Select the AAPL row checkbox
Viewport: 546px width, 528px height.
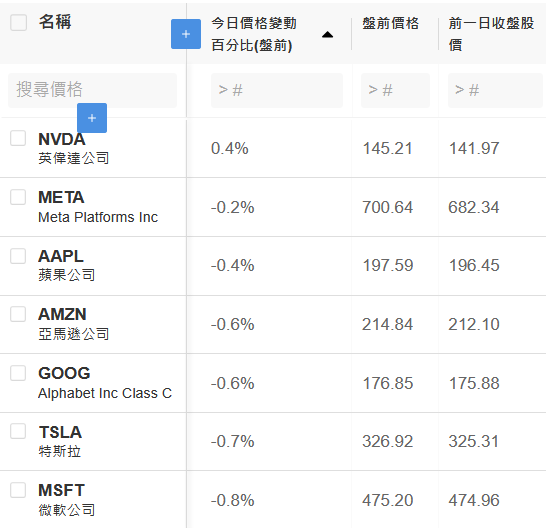(18, 256)
